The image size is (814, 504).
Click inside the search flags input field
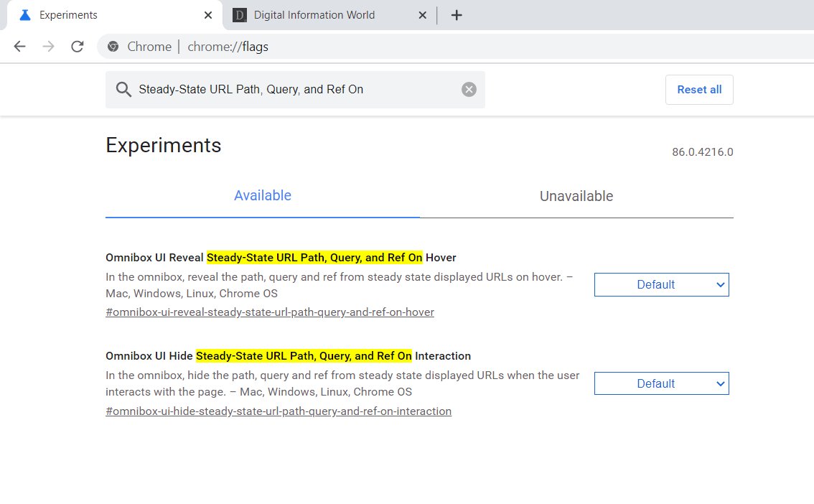coord(287,89)
